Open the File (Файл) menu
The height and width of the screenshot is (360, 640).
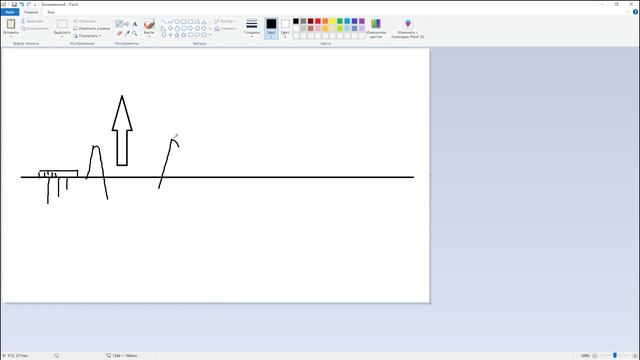click(x=10, y=12)
